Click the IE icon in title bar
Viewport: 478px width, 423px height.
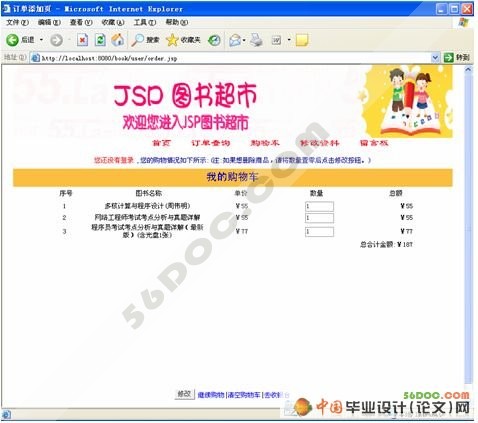tap(6, 9)
